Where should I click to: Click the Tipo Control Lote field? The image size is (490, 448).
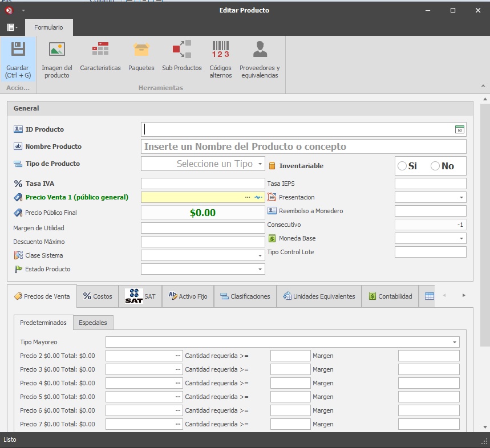tap(430, 252)
